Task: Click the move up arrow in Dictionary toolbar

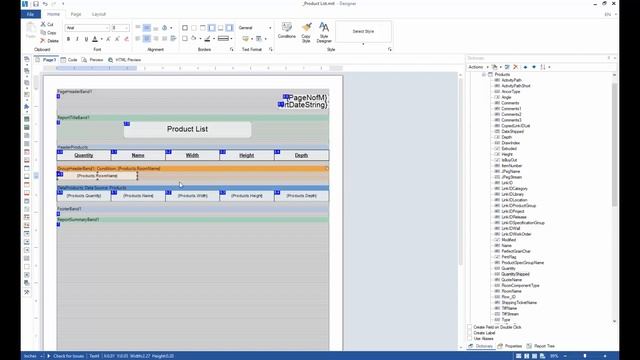Action: pos(525,67)
